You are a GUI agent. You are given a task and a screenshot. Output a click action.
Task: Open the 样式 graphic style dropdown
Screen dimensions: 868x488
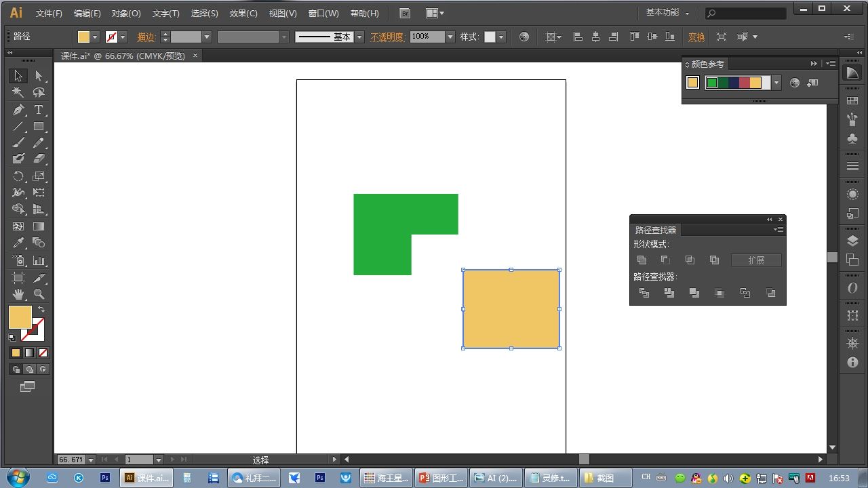click(x=502, y=37)
